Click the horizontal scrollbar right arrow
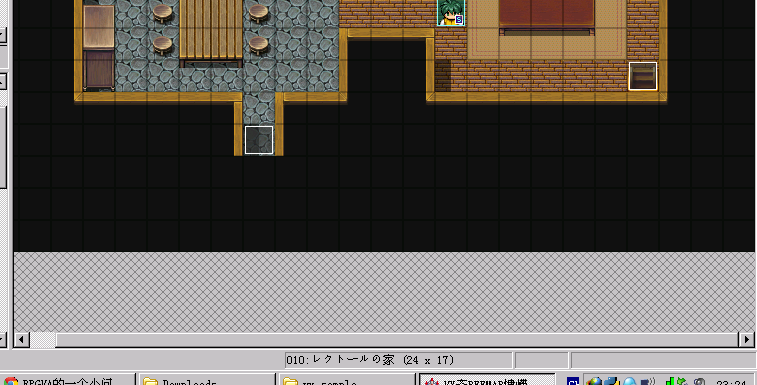This screenshot has height=385, width=757. [x=746, y=340]
